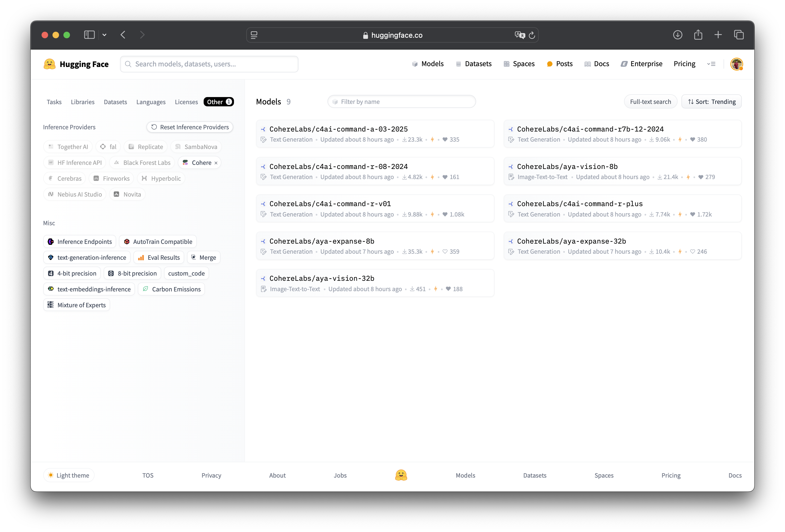The height and width of the screenshot is (532, 785).
Task: Open the Safari downloads icon
Action: 678,35
